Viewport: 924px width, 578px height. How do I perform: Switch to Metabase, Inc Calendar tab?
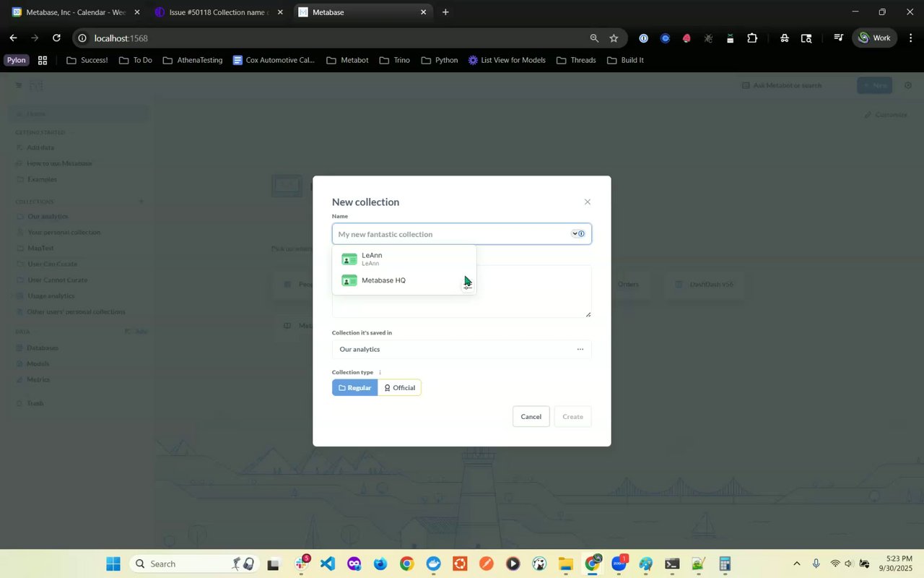click(76, 12)
